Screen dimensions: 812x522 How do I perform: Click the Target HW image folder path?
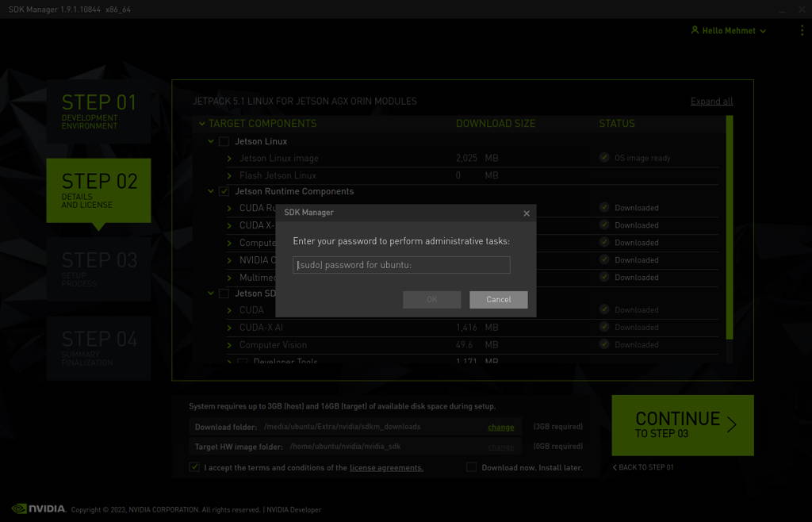point(346,447)
